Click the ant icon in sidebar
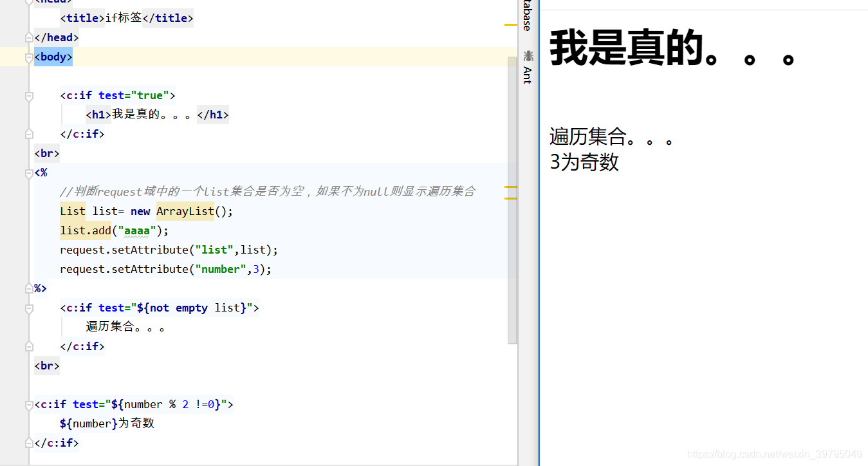The height and width of the screenshot is (466, 868). point(528,56)
